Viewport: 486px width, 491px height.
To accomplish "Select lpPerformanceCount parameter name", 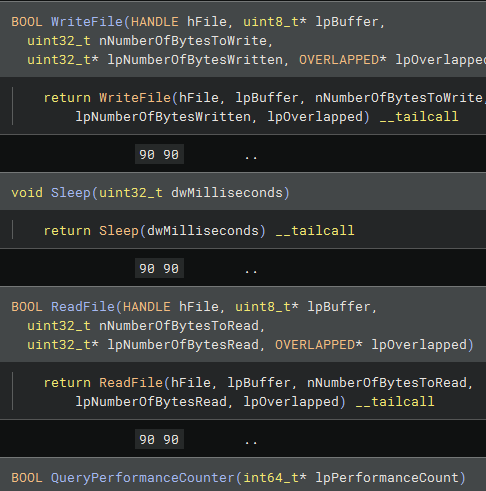I will coord(387,478).
